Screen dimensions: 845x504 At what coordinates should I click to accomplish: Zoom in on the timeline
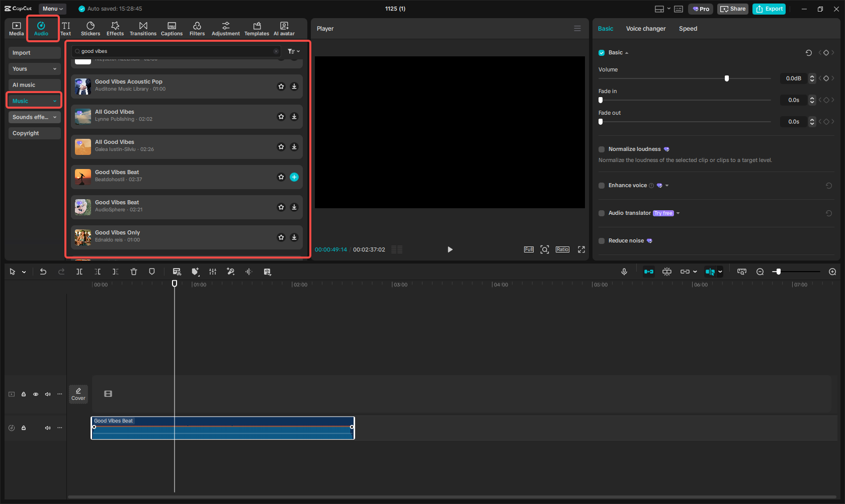tap(832, 272)
